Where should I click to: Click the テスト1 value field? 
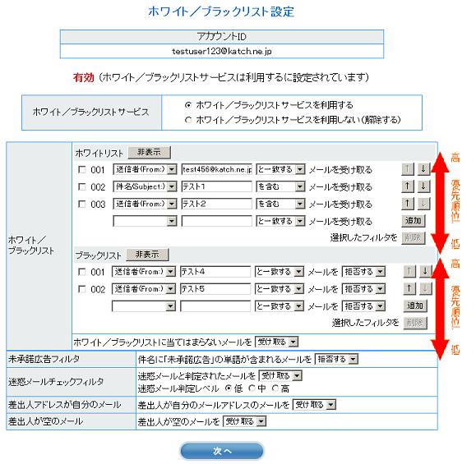(217, 186)
